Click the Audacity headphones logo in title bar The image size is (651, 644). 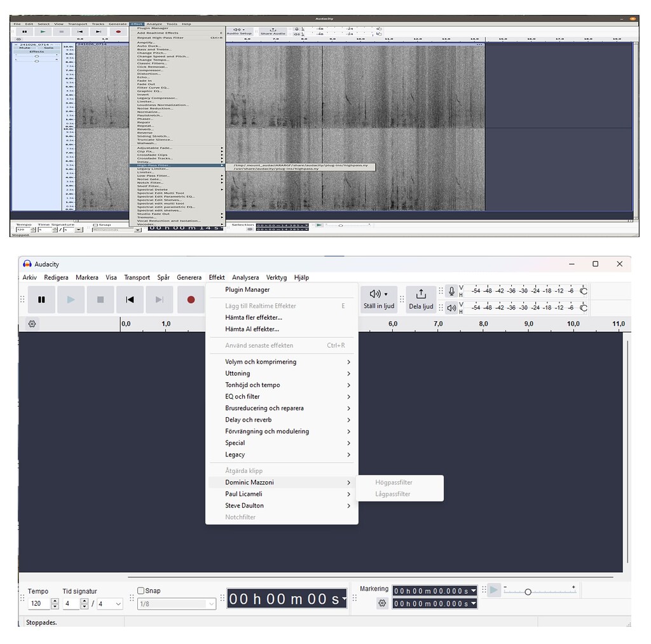coord(27,264)
